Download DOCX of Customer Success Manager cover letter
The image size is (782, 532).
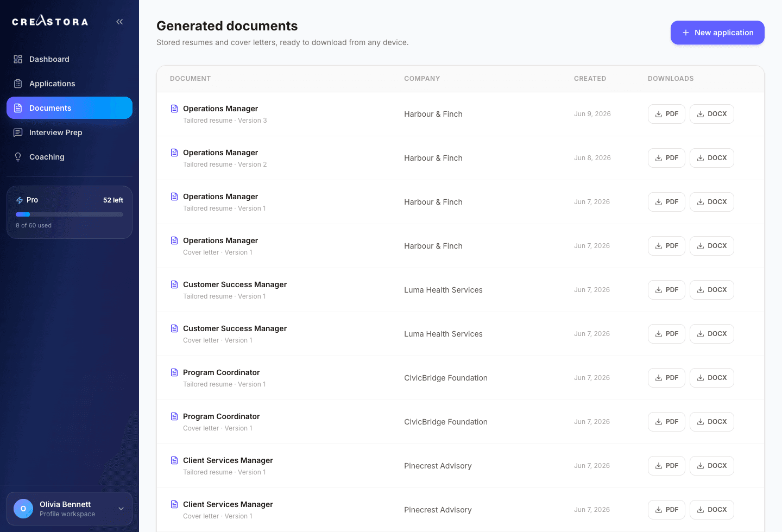[711, 334]
